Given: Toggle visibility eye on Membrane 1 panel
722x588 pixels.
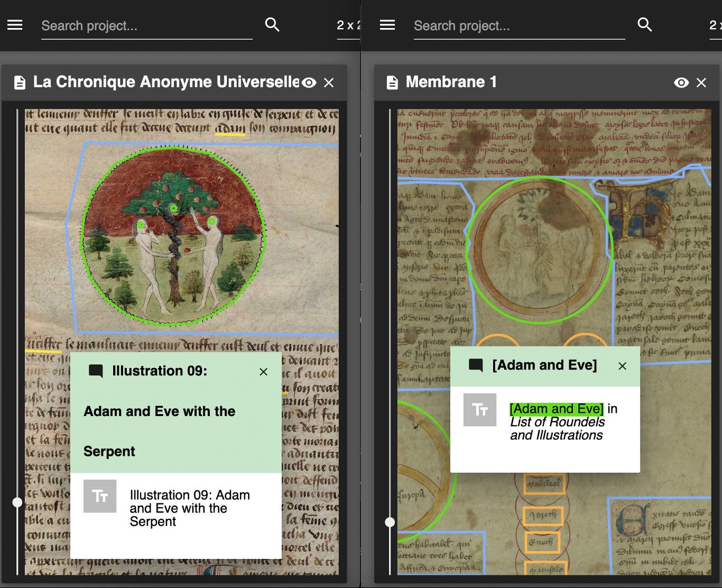Looking at the screenshot, I should [681, 82].
